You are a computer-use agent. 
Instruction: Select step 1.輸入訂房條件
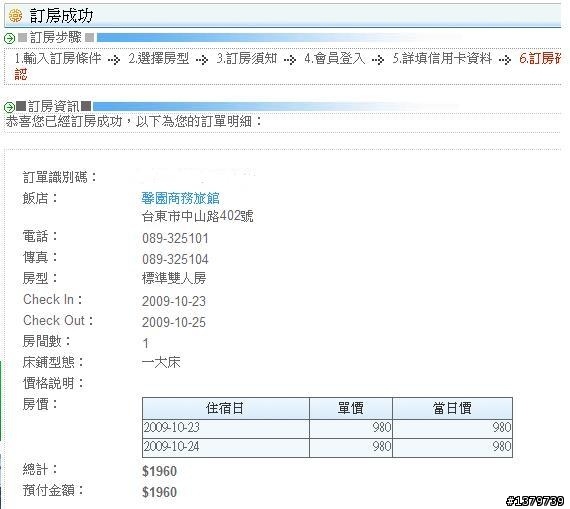(x=58, y=58)
